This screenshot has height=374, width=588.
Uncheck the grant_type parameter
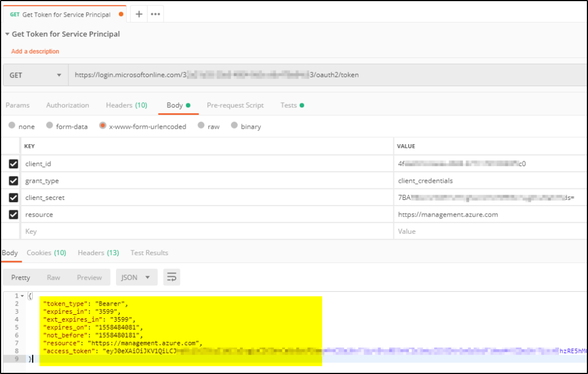coord(13,180)
